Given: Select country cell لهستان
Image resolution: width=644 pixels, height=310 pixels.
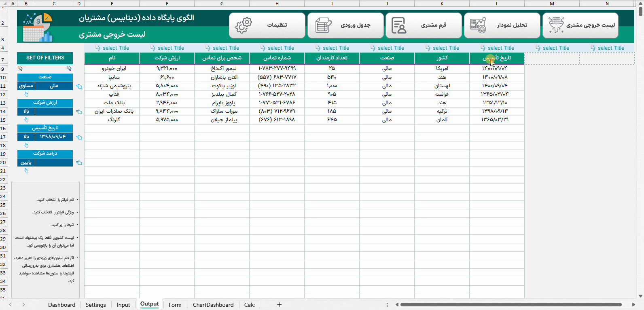Looking at the screenshot, I should tap(442, 86).
